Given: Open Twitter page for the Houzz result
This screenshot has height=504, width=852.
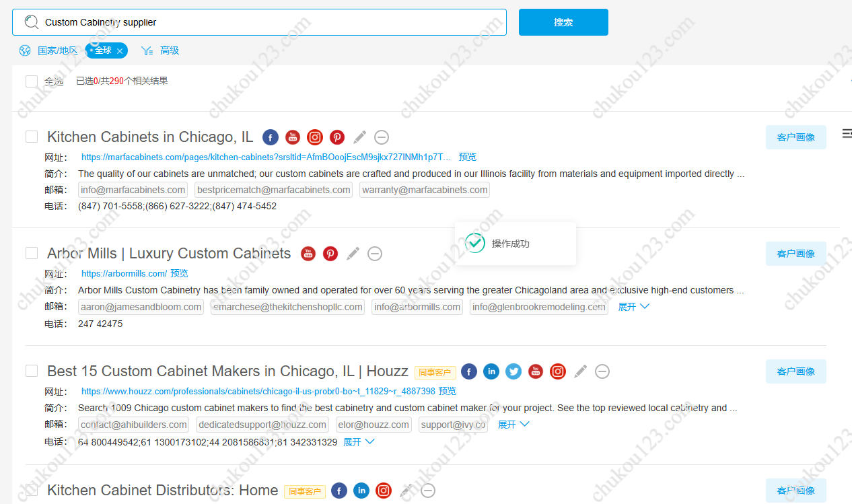Looking at the screenshot, I should coord(513,371).
